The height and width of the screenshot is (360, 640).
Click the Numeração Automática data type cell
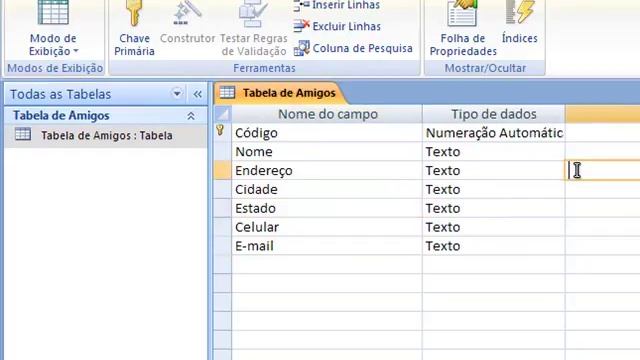click(494, 133)
